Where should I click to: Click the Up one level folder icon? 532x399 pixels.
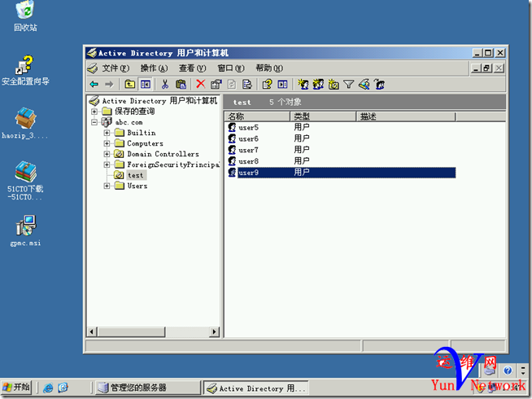point(129,84)
